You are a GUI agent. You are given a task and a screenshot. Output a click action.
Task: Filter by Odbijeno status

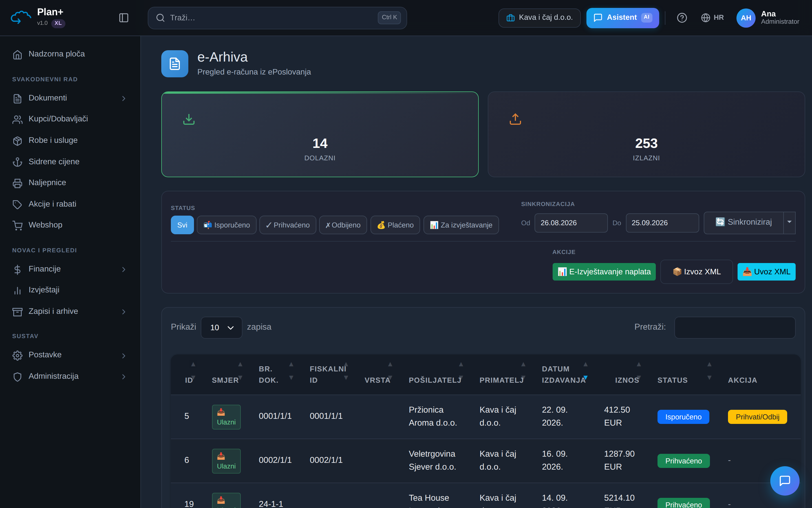[x=343, y=225]
